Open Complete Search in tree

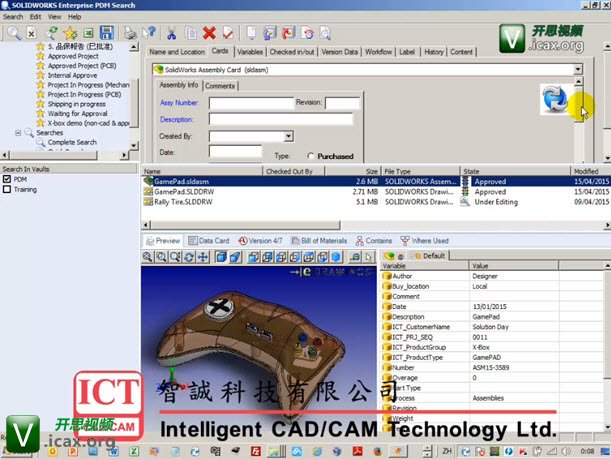point(72,142)
